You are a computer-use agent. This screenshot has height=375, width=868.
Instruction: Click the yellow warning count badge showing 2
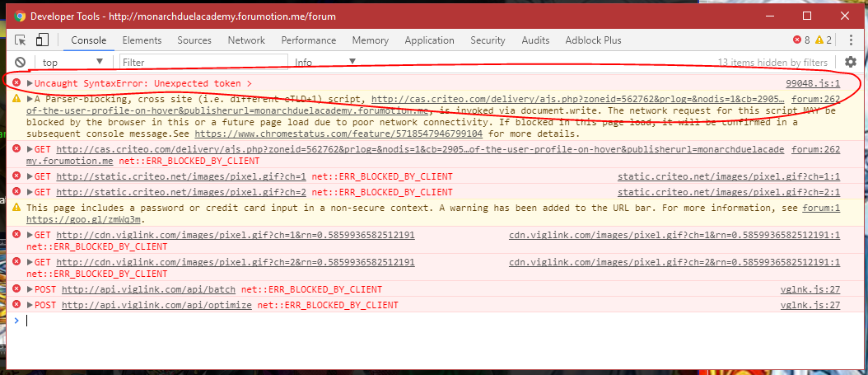[824, 40]
